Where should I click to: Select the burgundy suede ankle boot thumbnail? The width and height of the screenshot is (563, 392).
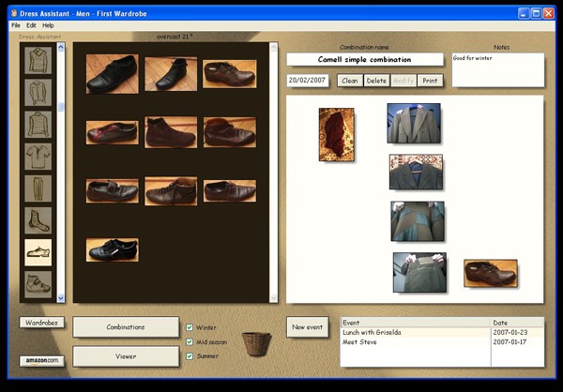tap(171, 132)
